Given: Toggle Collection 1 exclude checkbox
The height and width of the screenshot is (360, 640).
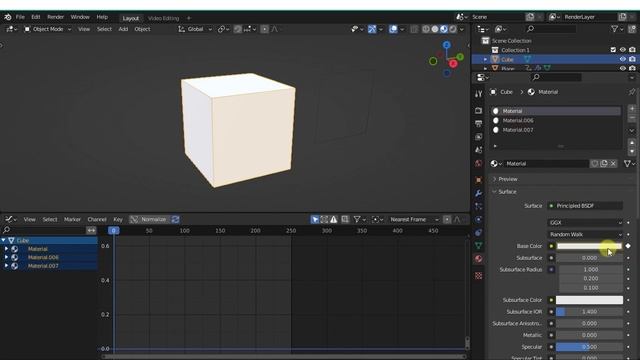Looking at the screenshot, I should pos(613,50).
